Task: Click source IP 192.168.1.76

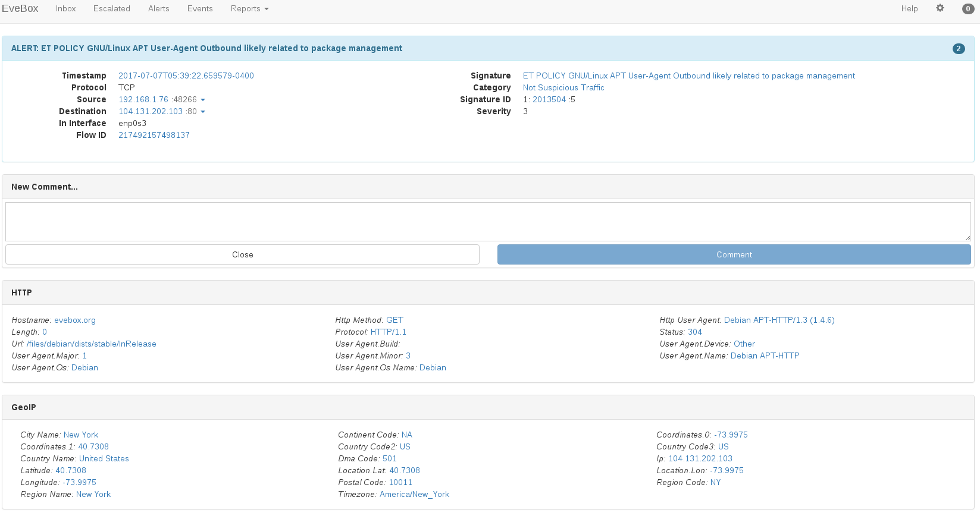Action: [x=143, y=100]
